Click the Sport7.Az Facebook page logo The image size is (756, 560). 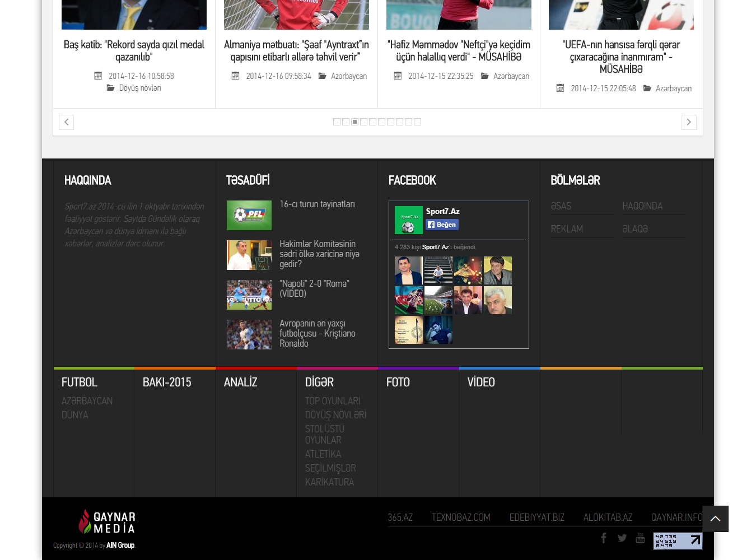[408, 220]
